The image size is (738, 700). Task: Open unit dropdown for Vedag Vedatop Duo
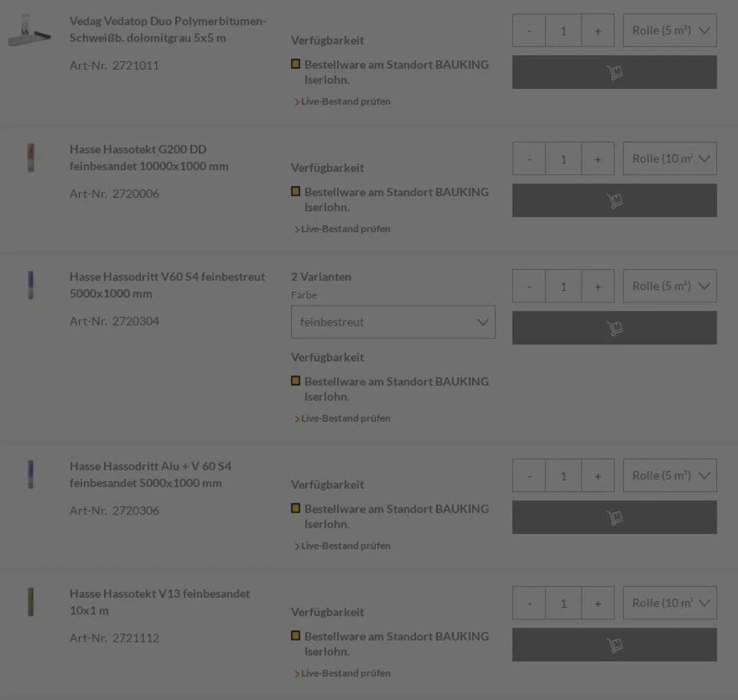click(x=670, y=31)
